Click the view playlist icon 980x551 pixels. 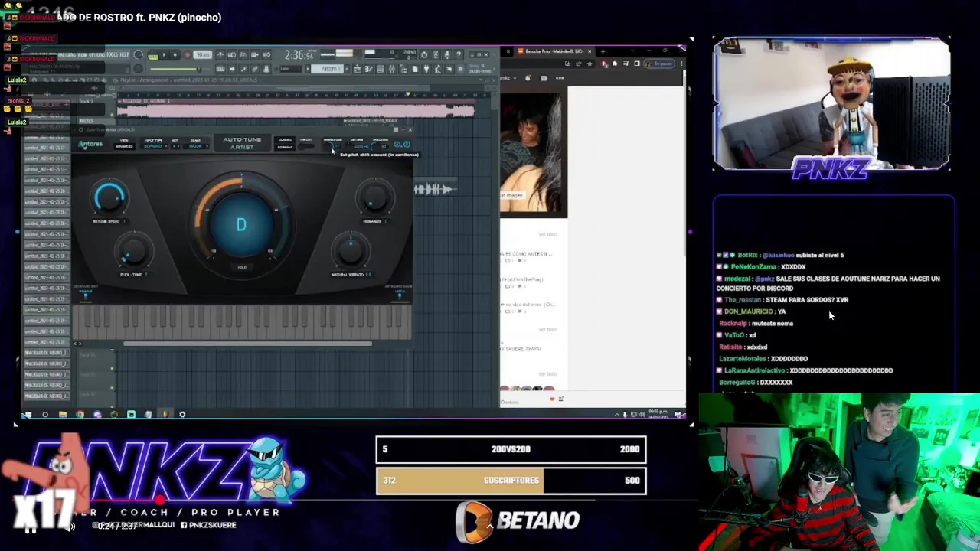click(358, 68)
